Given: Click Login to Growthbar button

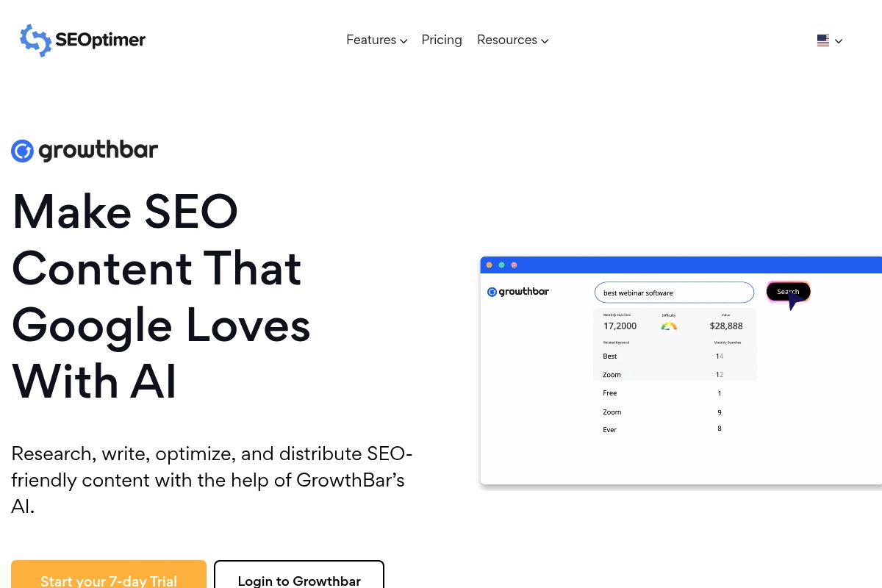Looking at the screenshot, I should [299, 574].
